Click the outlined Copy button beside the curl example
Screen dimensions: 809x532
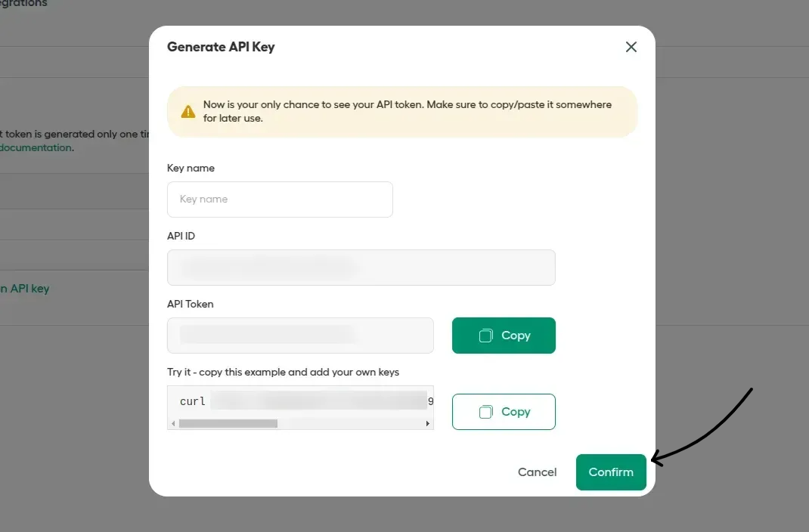click(x=504, y=412)
